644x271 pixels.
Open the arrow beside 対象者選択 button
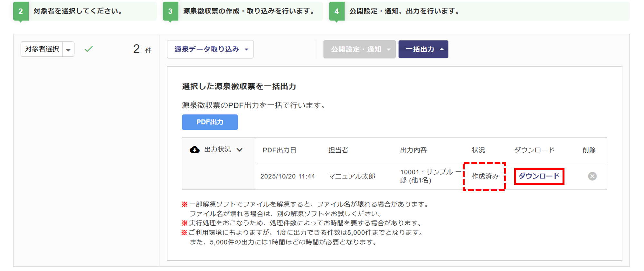pyautogui.click(x=68, y=50)
